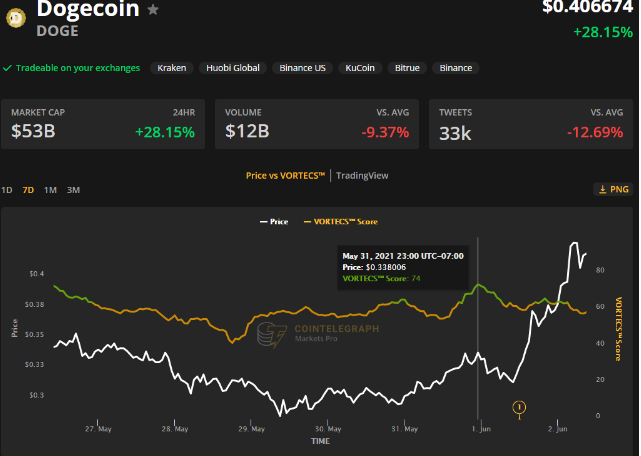Select the Bitrue exchange chip
Image resolution: width=641 pixels, height=456 pixels.
(407, 68)
